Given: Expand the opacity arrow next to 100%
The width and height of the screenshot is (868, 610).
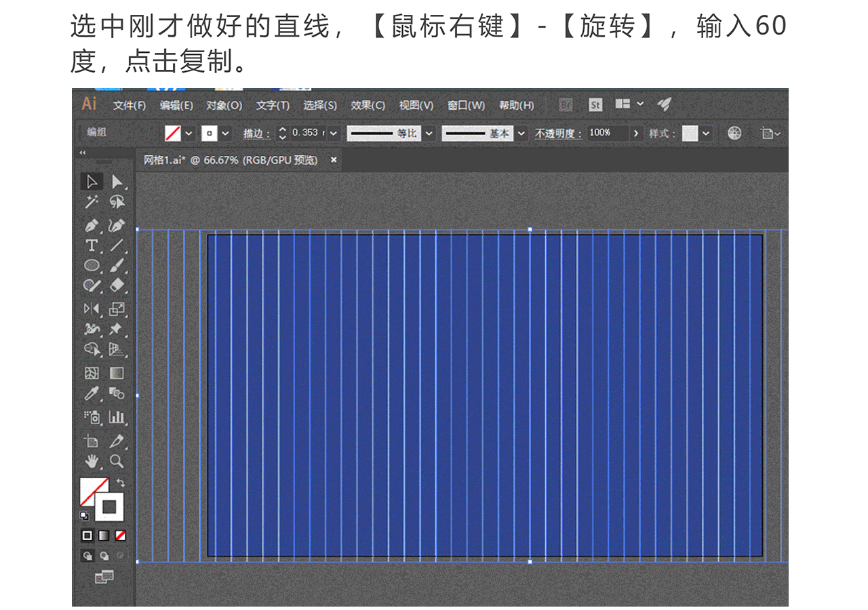Looking at the screenshot, I should (x=635, y=134).
